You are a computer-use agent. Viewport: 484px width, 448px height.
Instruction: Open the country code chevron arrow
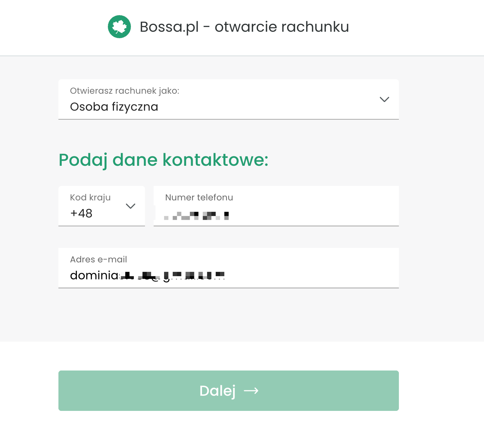(130, 206)
